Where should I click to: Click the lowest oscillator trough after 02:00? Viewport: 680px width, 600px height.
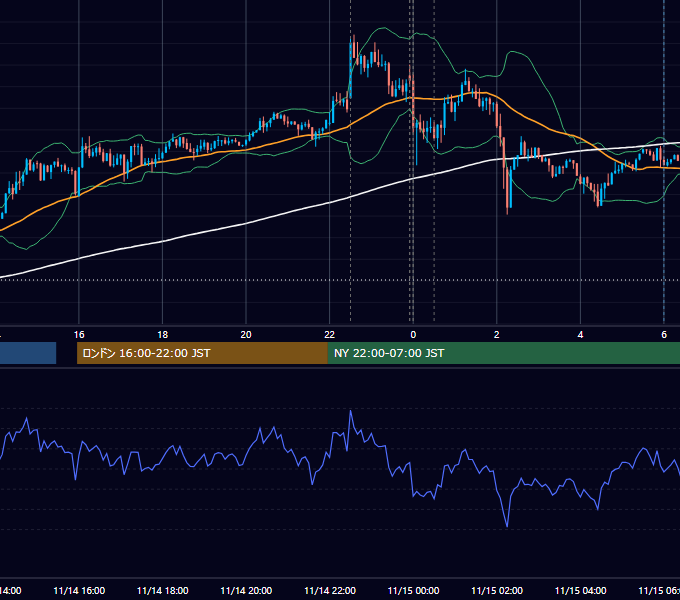click(507, 526)
